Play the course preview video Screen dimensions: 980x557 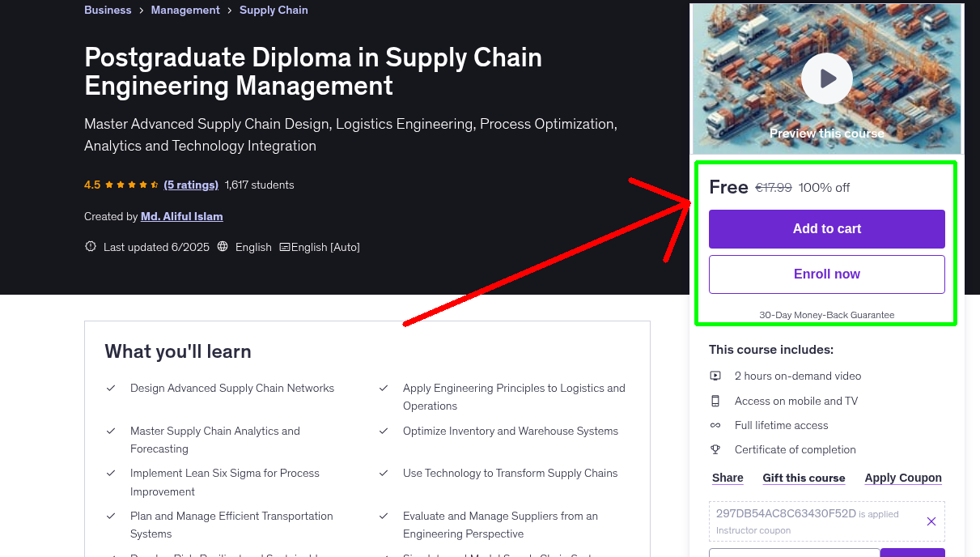pos(826,79)
